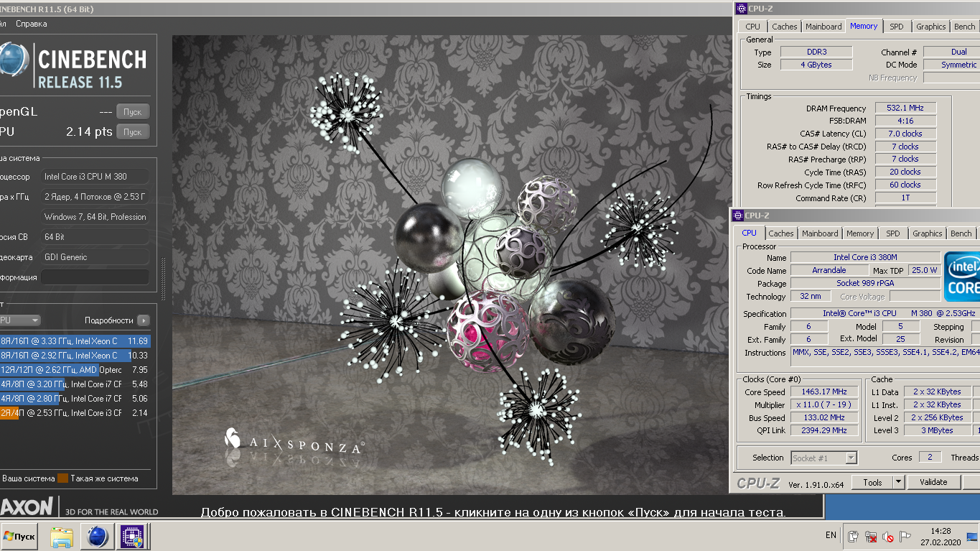The height and width of the screenshot is (551, 980).
Task: Run the CPU test with Пуск
Action: (x=133, y=132)
